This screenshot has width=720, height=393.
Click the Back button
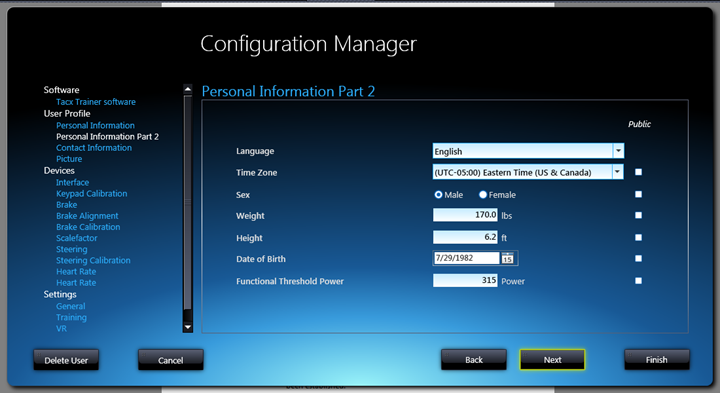[x=474, y=359]
